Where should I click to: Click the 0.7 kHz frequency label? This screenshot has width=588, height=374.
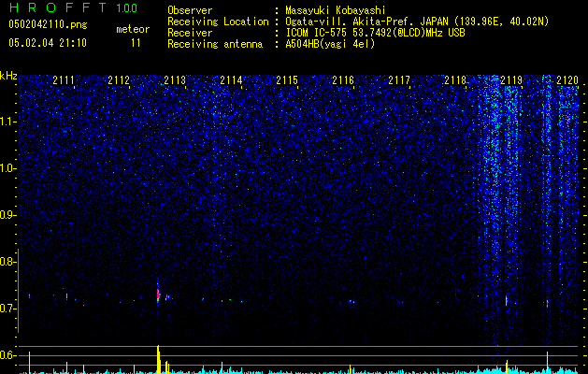(7, 309)
